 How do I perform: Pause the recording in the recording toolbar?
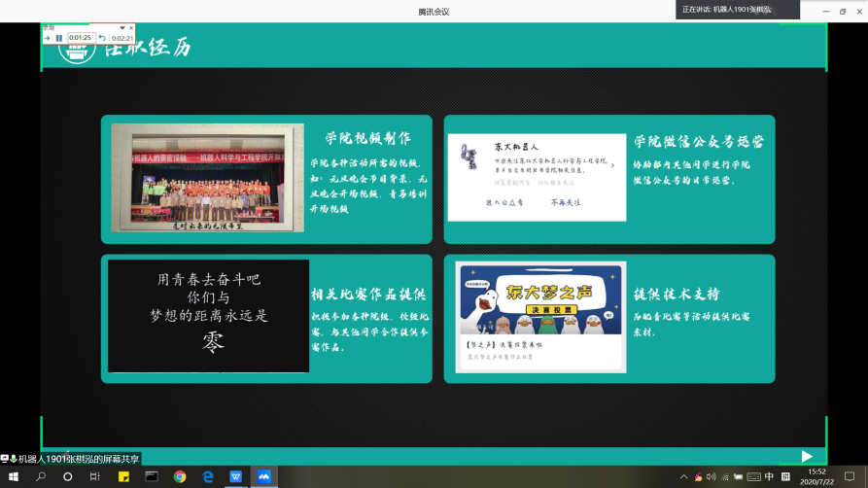tap(58, 38)
